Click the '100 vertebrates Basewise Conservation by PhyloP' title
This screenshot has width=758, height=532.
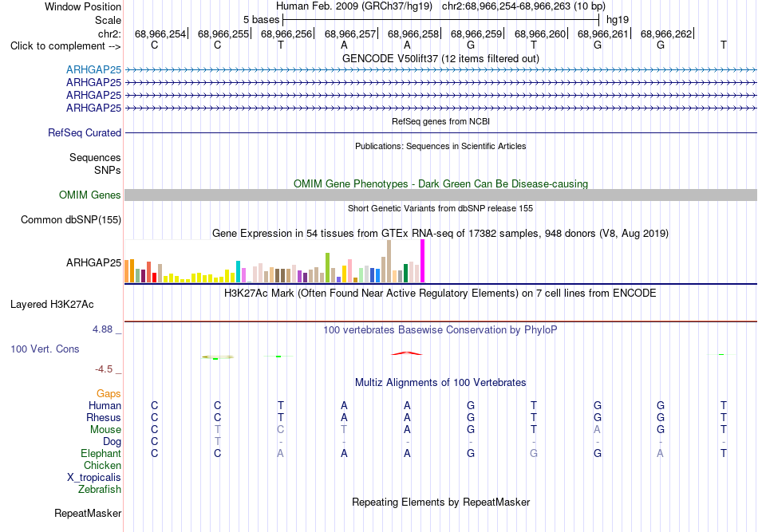point(440,330)
